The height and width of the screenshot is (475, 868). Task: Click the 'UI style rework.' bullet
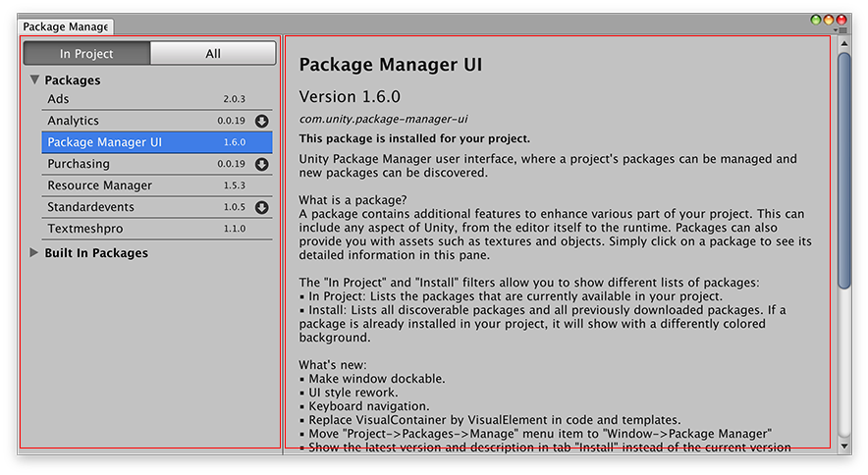(x=349, y=393)
